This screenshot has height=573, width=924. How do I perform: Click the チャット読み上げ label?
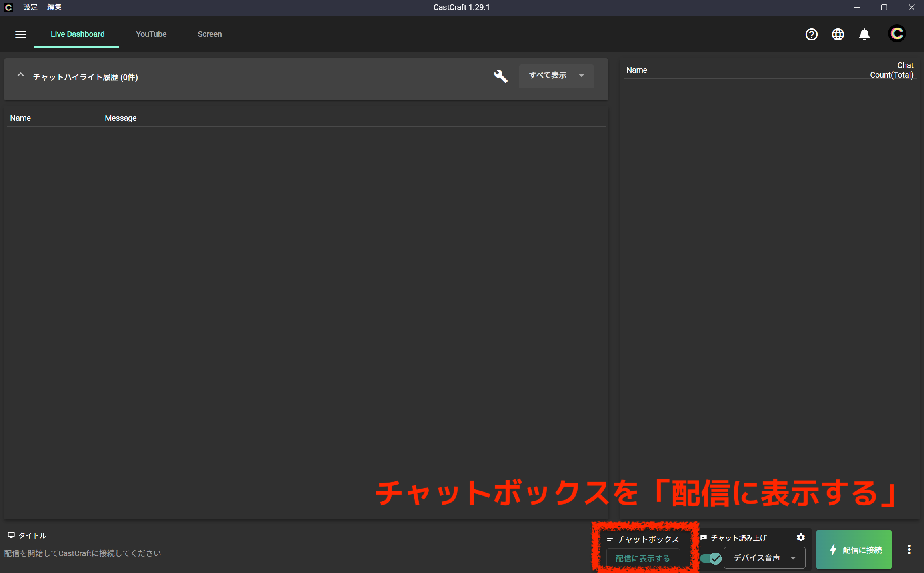[x=738, y=538]
